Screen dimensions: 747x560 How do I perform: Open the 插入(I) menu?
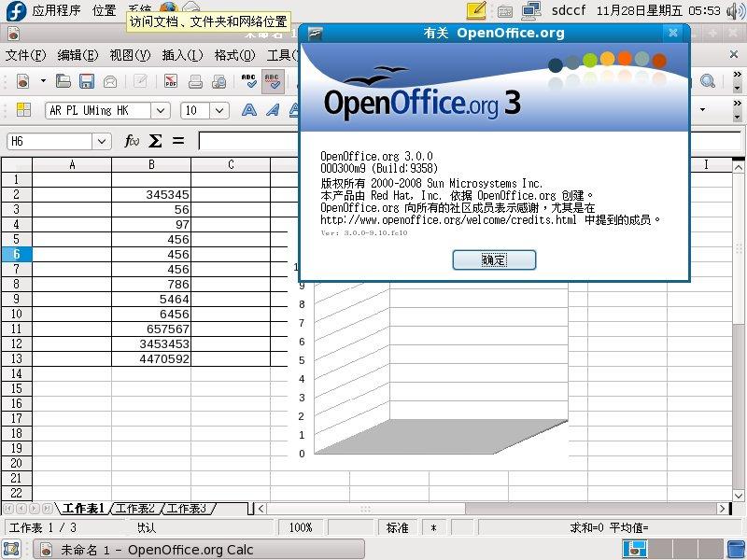(182, 55)
